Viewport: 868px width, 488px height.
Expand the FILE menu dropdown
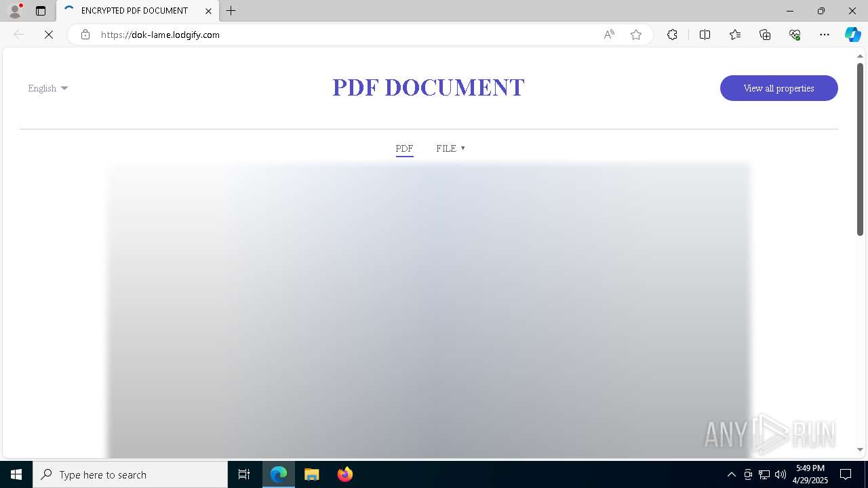click(450, 148)
